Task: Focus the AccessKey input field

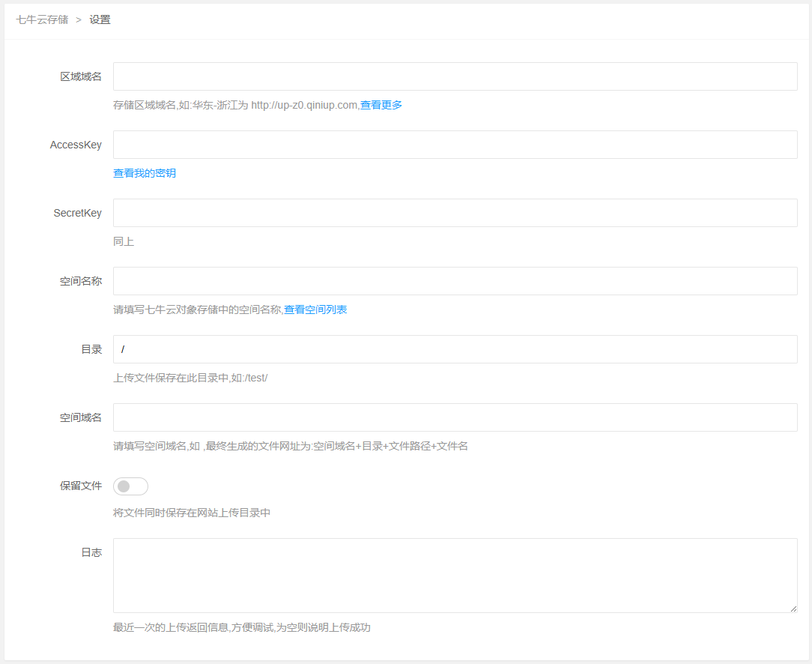Action: [455, 145]
